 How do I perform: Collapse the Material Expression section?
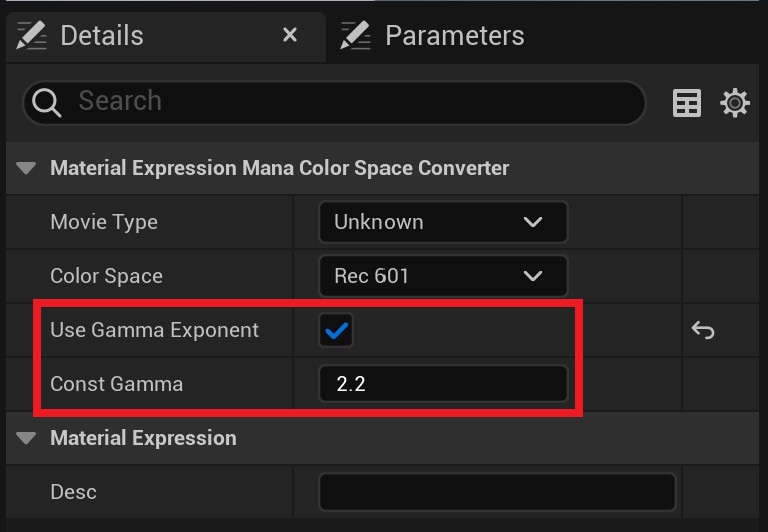point(26,438)
